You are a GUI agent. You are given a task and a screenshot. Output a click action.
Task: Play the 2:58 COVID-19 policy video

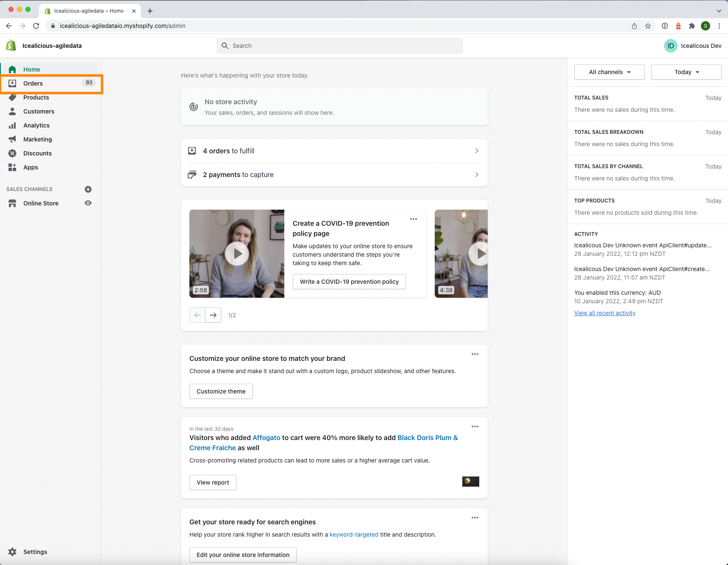pos(237,254)
